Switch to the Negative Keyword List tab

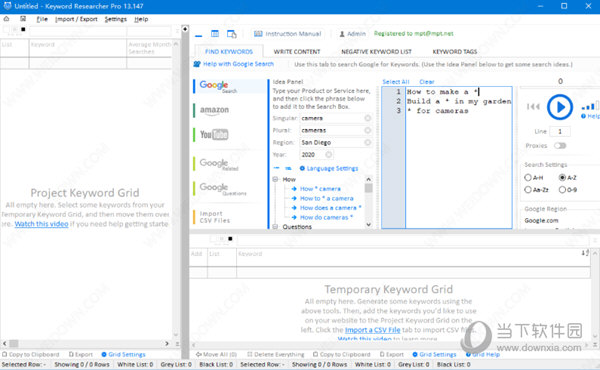[376, 51]
